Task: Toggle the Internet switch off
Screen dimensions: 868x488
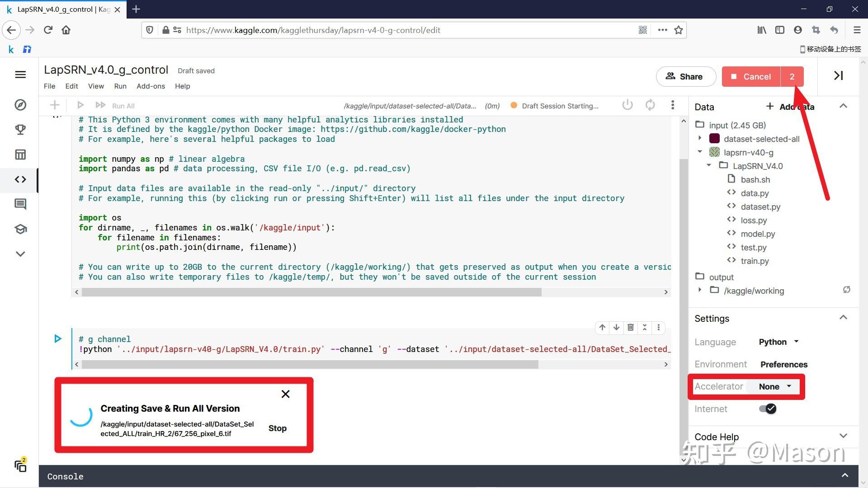Action: click(x=768, y=409)
